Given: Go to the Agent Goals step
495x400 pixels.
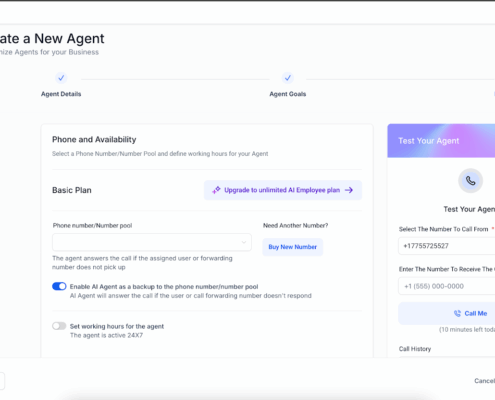Looking at the screenshot, I should 288,94.
